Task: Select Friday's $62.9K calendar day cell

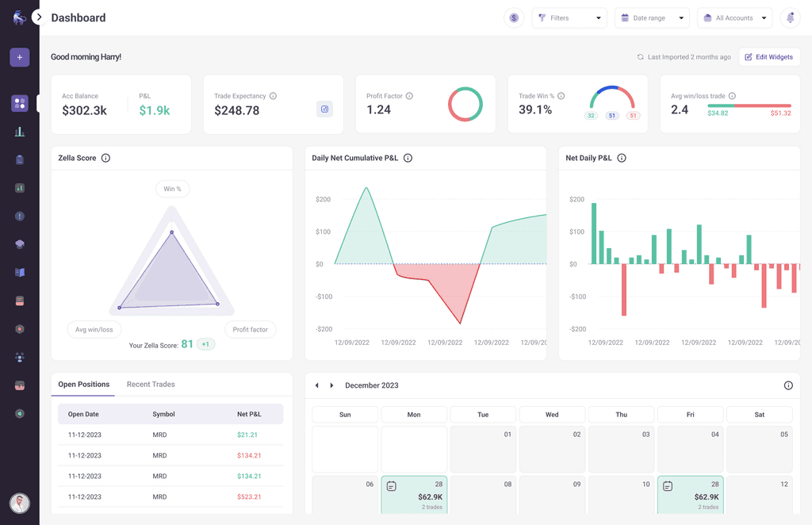Action: (x=691, y=495)
